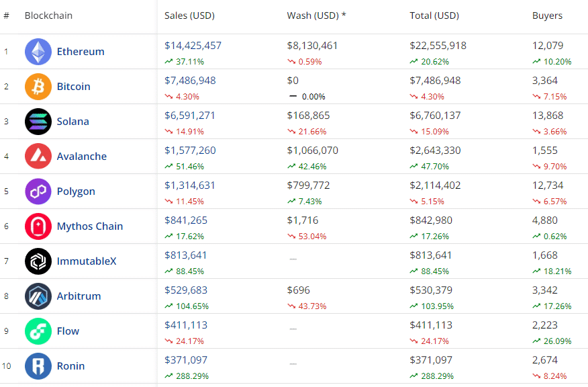Sort table by Blockchain column header
Image resolution: width=588 pixels, height=387 pixels.
[x=48, y=15]
